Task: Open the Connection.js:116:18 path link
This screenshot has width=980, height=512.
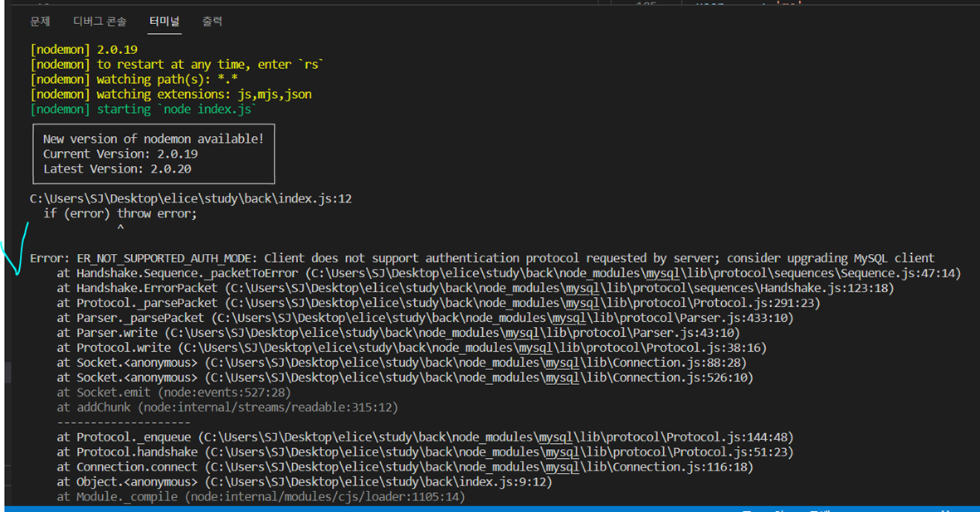Action: coord(475,468)
